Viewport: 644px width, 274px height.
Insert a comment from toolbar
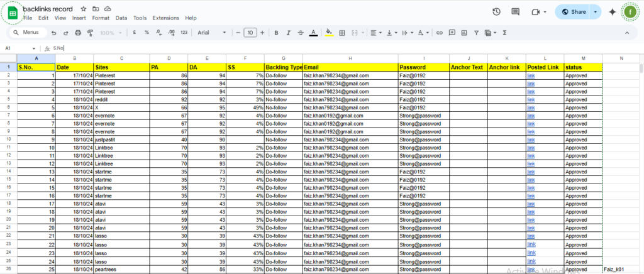pyautogui.click(x=452, y=33)
